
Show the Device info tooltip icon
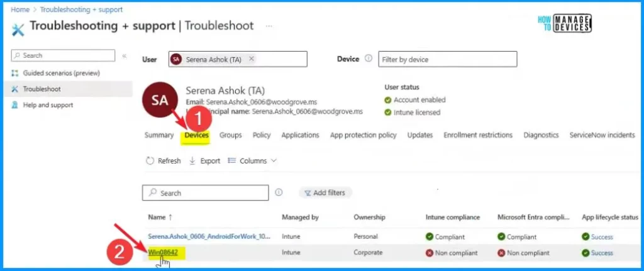click(369, 58)
